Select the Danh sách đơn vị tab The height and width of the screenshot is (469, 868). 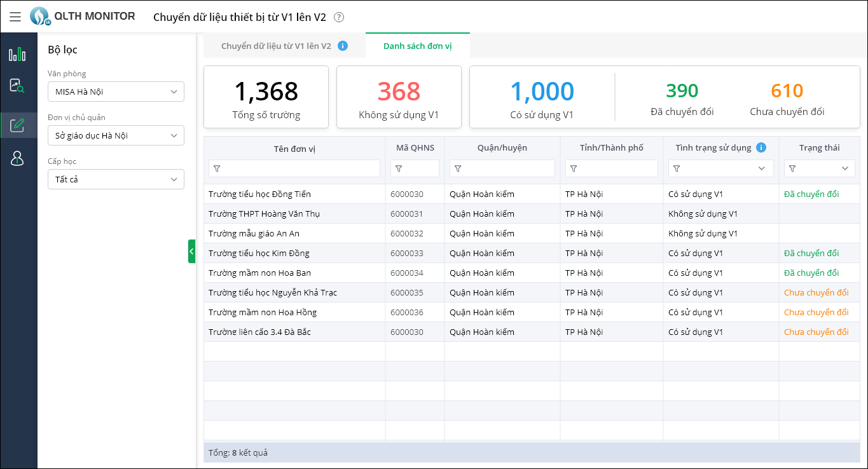[x=417, y=46]
